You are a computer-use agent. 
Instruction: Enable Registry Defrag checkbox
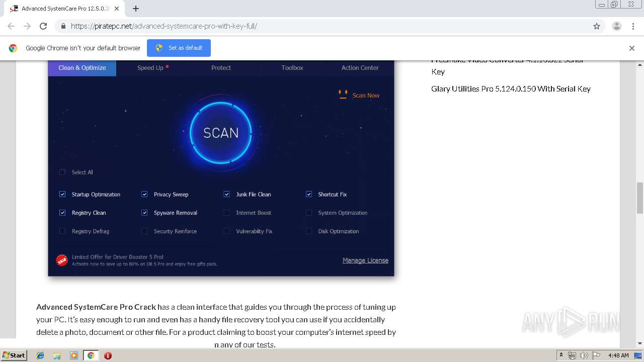(62, 231)
